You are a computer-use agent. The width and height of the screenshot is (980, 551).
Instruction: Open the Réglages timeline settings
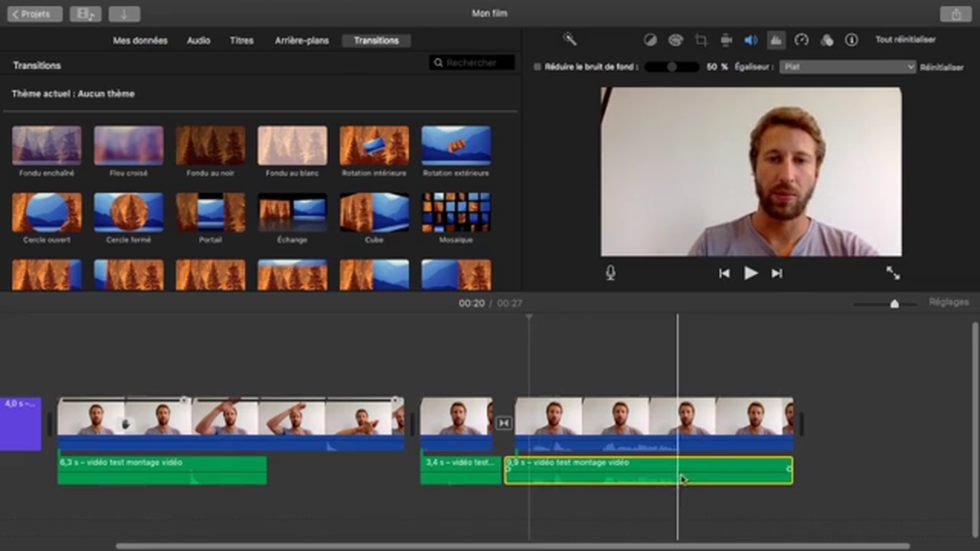(x=949, y=302)
